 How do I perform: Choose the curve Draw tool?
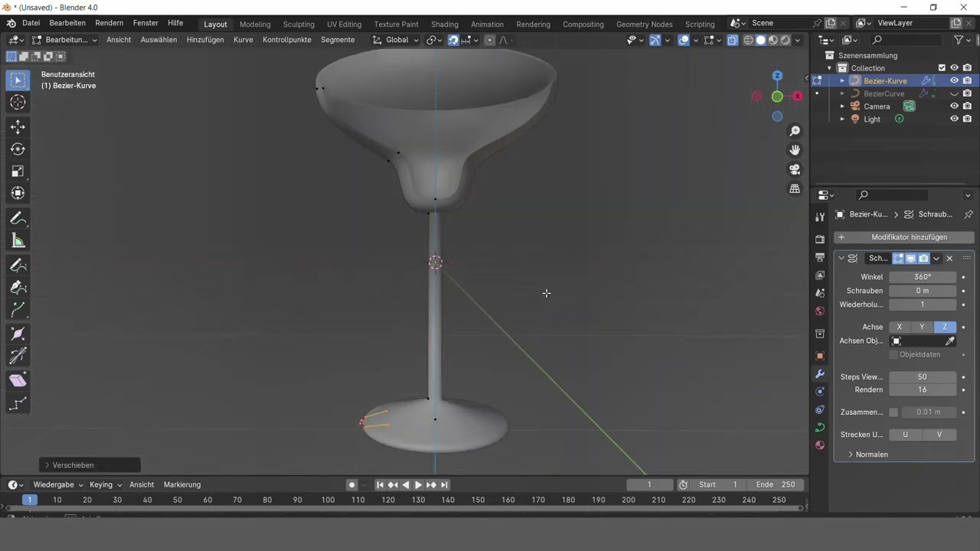[18, 266]
